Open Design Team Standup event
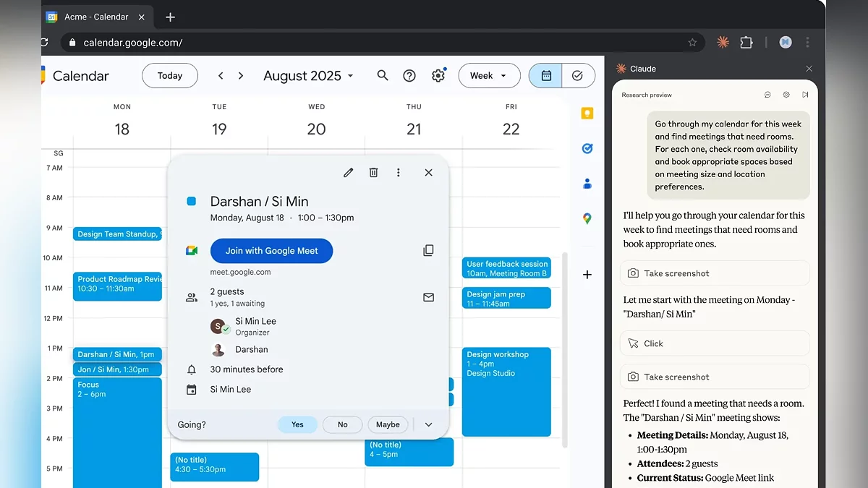Screen dimensions: 868x488 point(117,234)
